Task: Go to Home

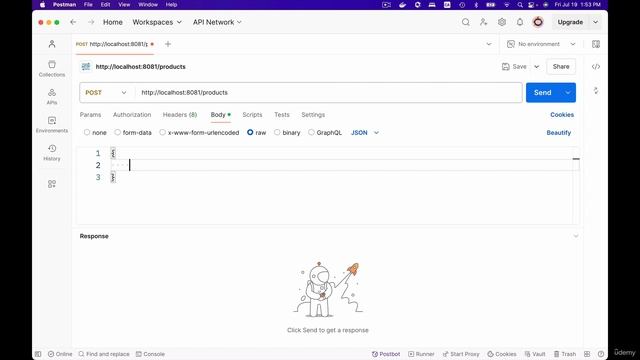Action: [x=113, y=22]
